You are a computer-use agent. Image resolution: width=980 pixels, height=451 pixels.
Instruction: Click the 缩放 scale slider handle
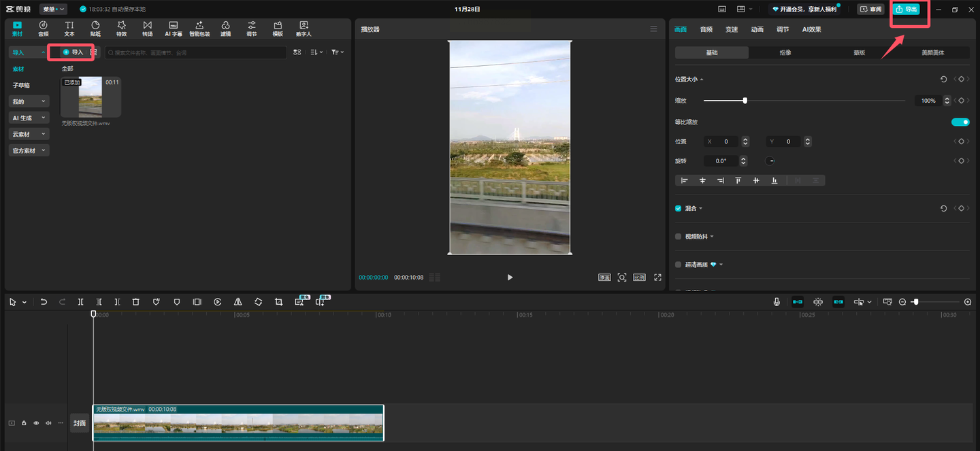point(745,101)
